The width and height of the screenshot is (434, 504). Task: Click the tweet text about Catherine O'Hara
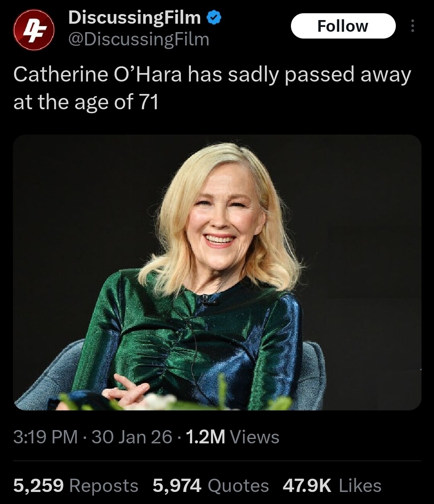(212, 75)
